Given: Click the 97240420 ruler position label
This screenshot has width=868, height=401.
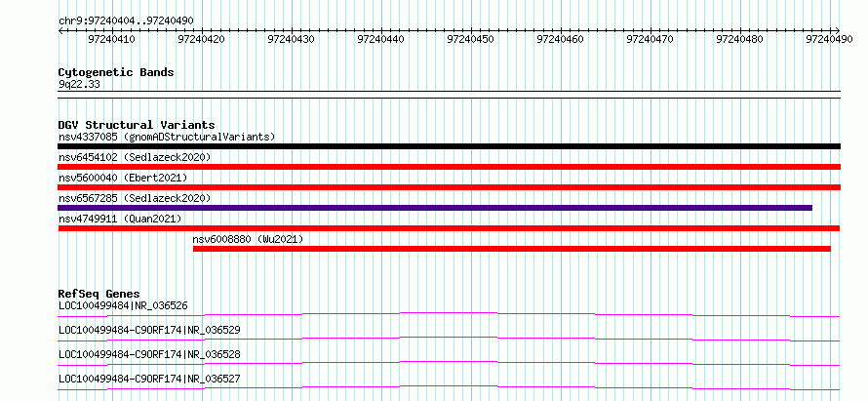Looking at the screenshot, I should [201, 39].
